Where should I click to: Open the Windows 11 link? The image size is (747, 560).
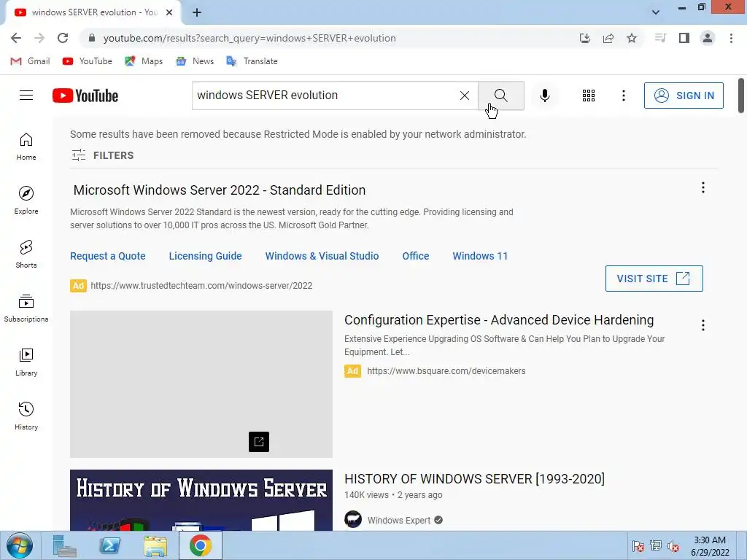pos(480,256)
